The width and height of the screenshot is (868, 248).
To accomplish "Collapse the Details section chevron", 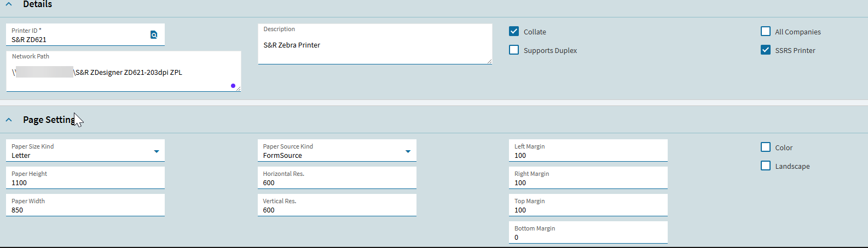I will (9, 4).
